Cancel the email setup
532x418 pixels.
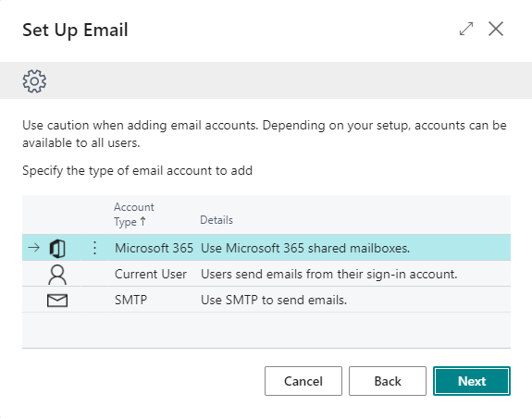click(303, 381)
